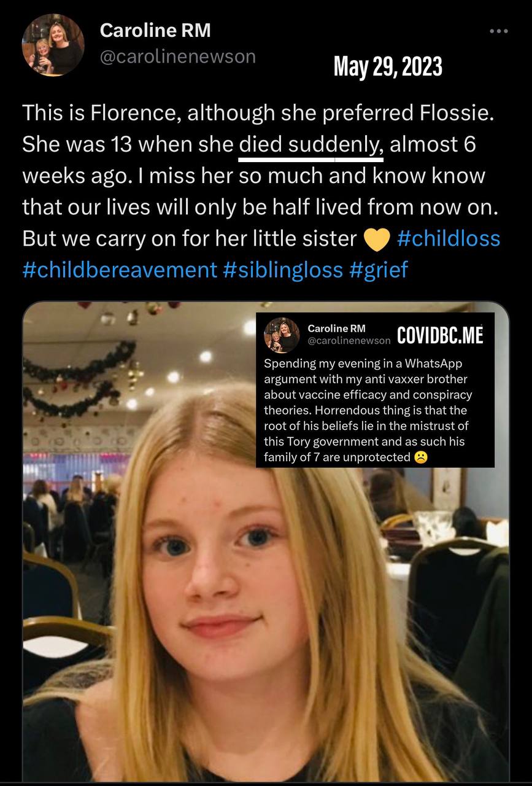Click the COVIDBC.ME watermark

click(x=440, y=335)
